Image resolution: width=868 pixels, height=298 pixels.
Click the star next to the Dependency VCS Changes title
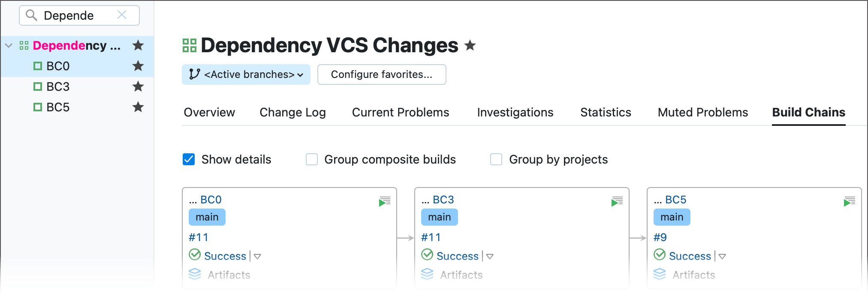pyautogui.click(x=470, y=45)
